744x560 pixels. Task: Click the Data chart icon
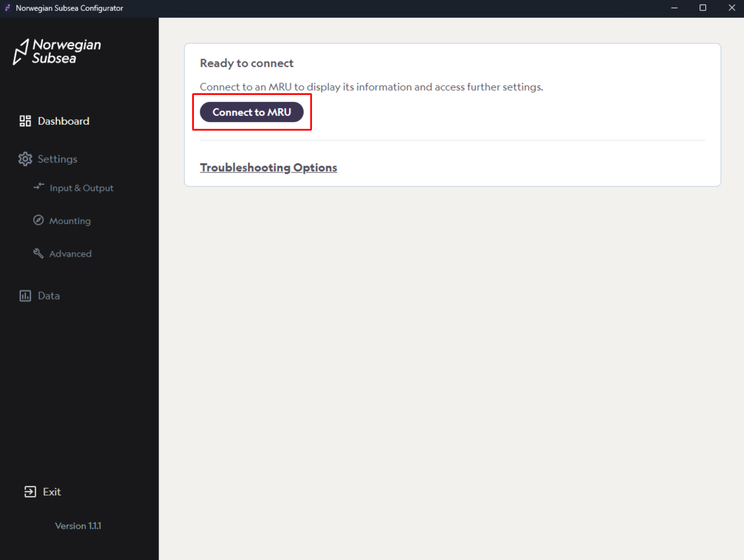click(x=25, y=296)
